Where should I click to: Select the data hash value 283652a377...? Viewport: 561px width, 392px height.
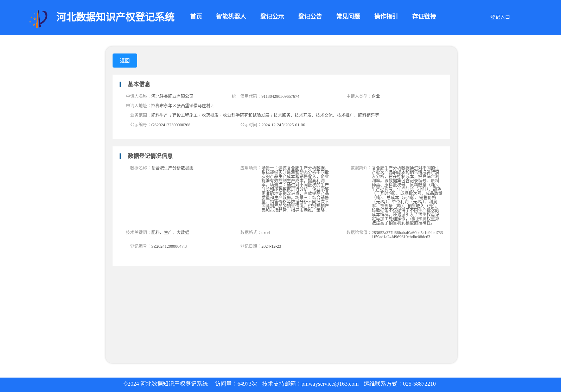pos(407,235)
